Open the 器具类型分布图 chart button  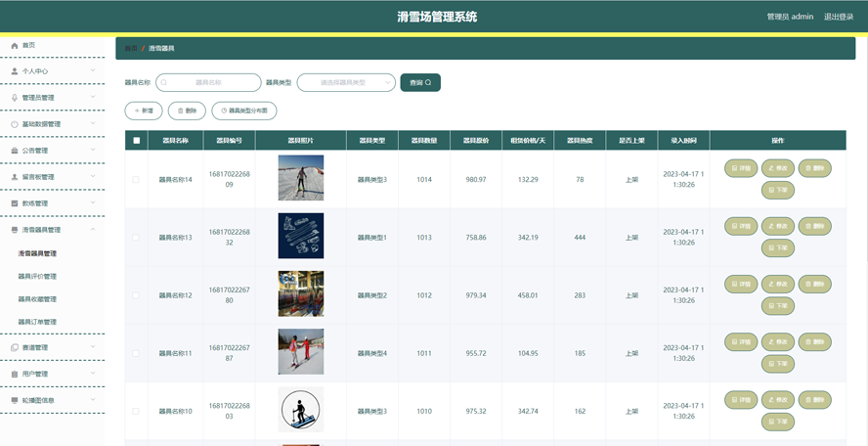click(x=244, y=111)
